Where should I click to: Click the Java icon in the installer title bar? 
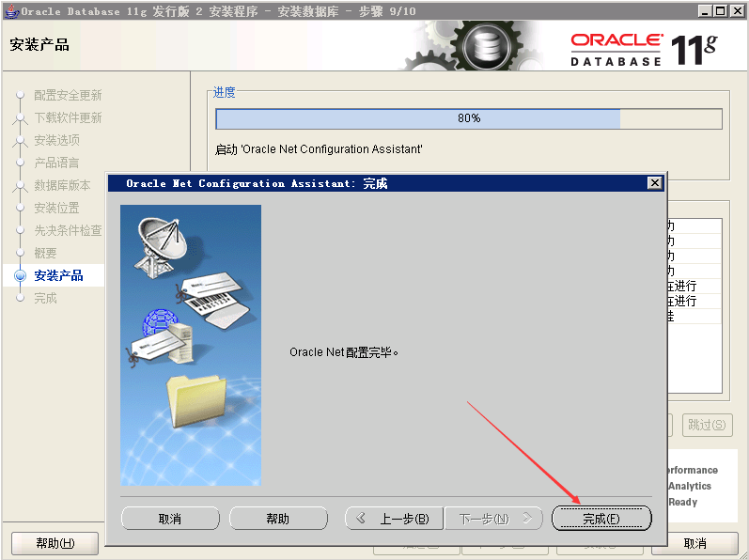(x=11, y=10)
